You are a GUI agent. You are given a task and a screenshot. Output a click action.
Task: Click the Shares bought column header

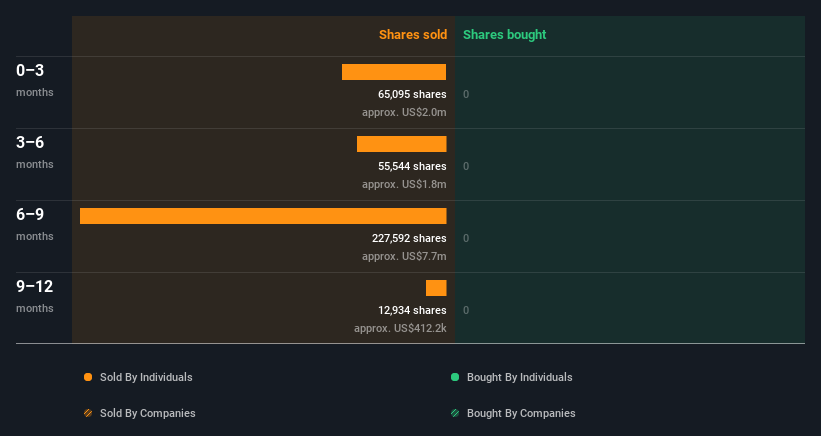[504, 35]
